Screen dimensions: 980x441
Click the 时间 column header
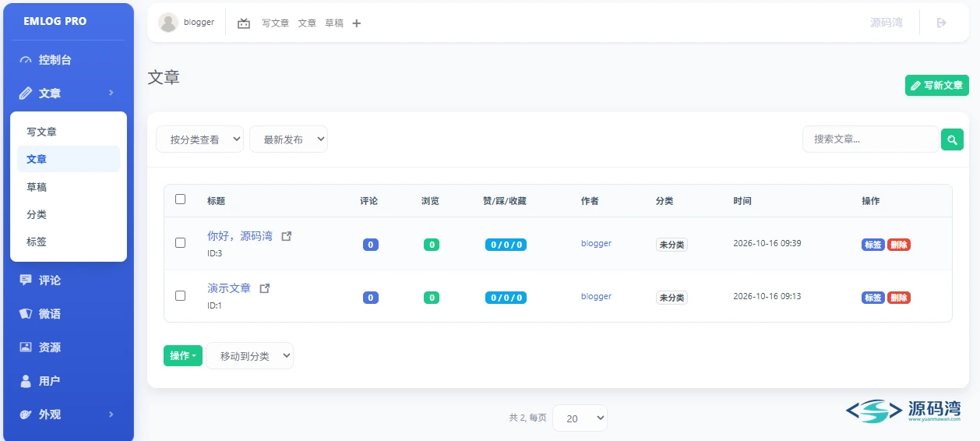742,201
